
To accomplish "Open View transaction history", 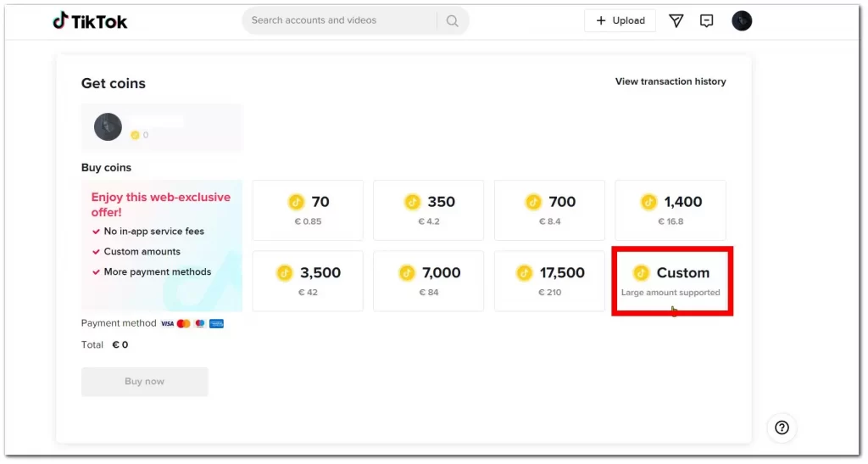I will [x=670, y=81].
